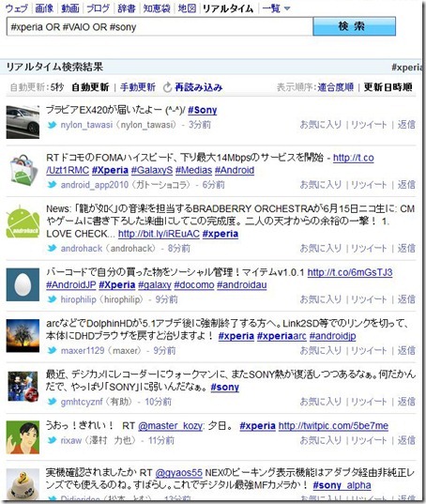Reply to the gmhtcyznf tweet
Screen dimensions: 426x504
coord(406,402)
